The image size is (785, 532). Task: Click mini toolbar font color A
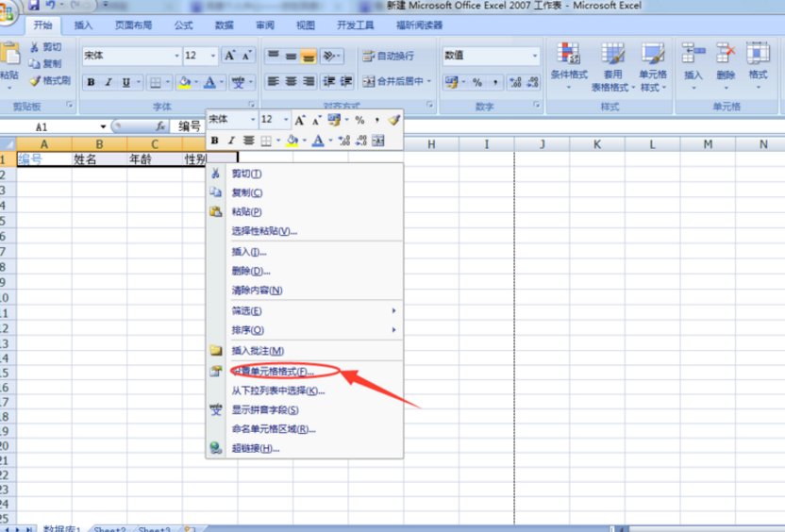click(318, 141)
